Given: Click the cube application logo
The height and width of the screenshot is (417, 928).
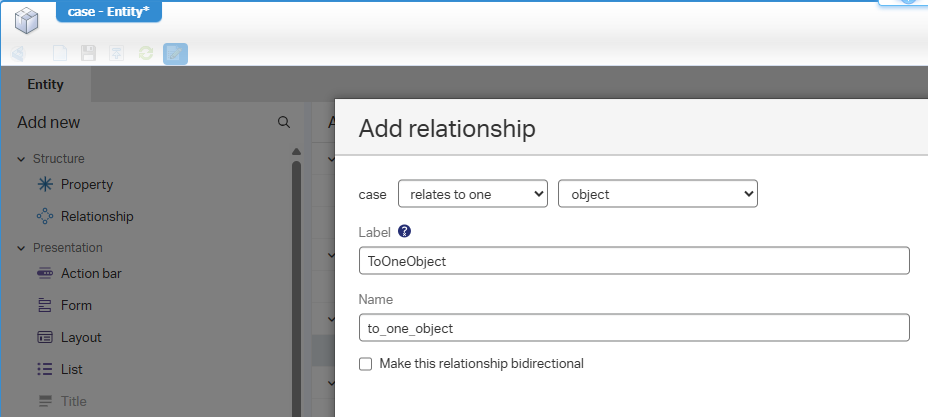Looking at the screenshot, I should 26,20.
